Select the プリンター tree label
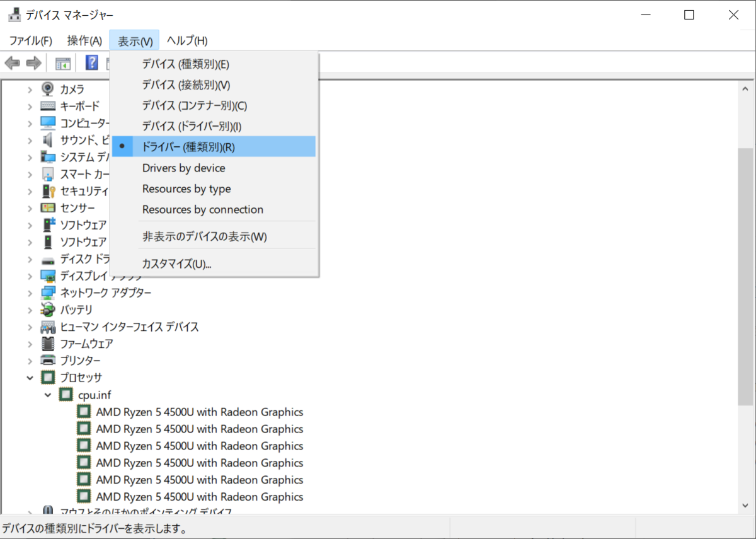Screen dimensions: 756x539 pos(80,361)
